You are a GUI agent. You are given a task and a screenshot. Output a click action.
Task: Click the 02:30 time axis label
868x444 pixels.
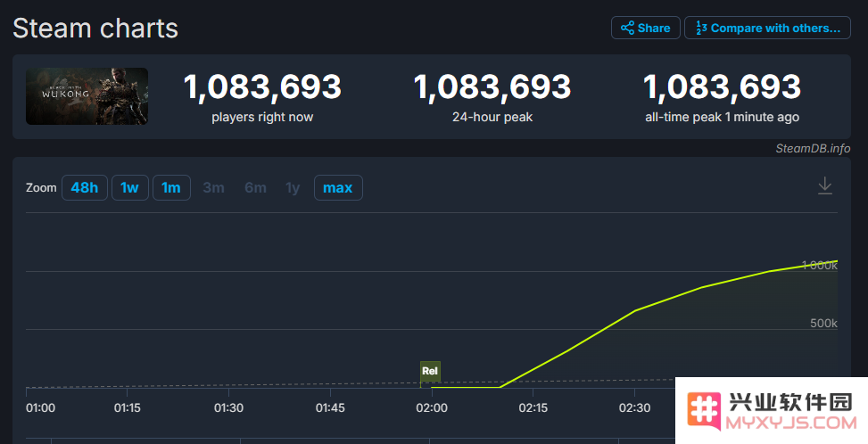coord(634,408)
